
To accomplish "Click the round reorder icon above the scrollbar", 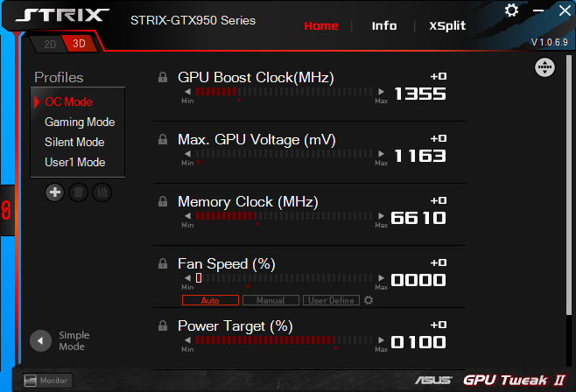I will [x=544, y=67].
